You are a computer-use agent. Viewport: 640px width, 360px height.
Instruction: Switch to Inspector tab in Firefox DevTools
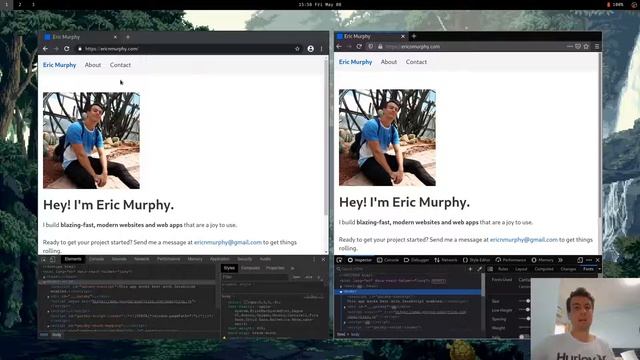[360, 260]
